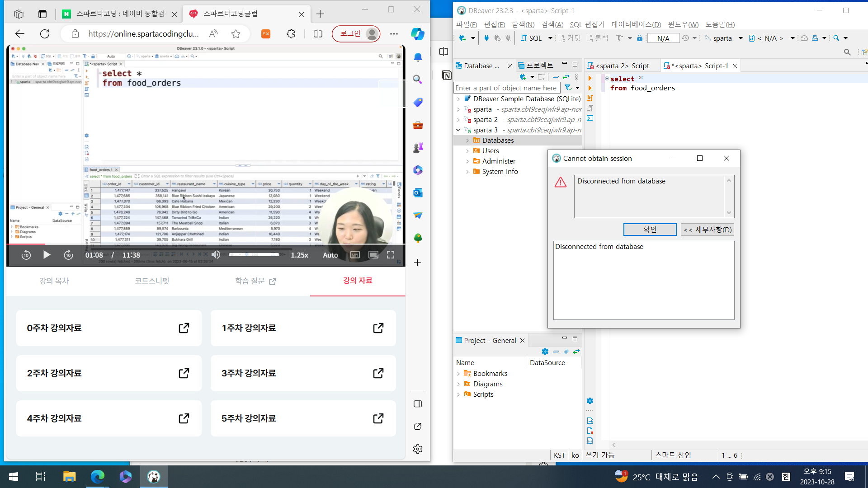868x488 pixels.
Task: Open the 파일 menu in DBeaver
Action: (467, 24)
